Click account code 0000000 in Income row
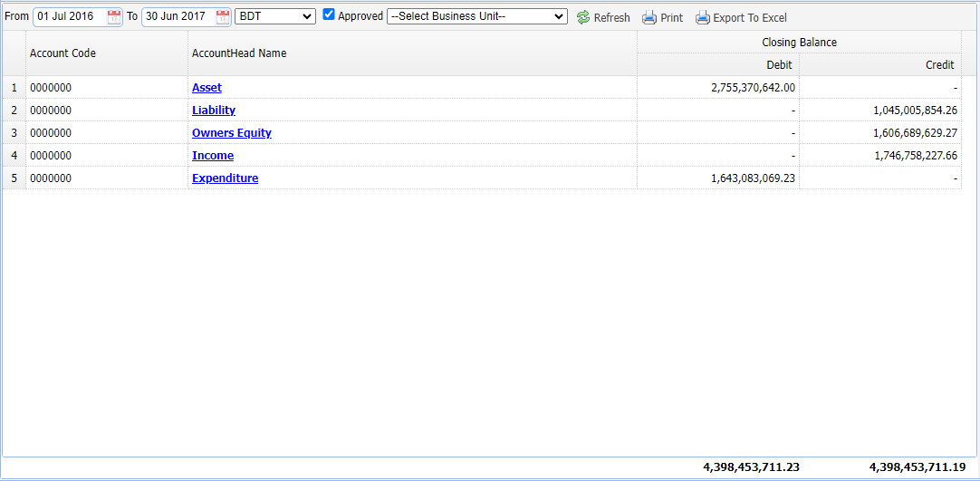 (x=51, y=155)
